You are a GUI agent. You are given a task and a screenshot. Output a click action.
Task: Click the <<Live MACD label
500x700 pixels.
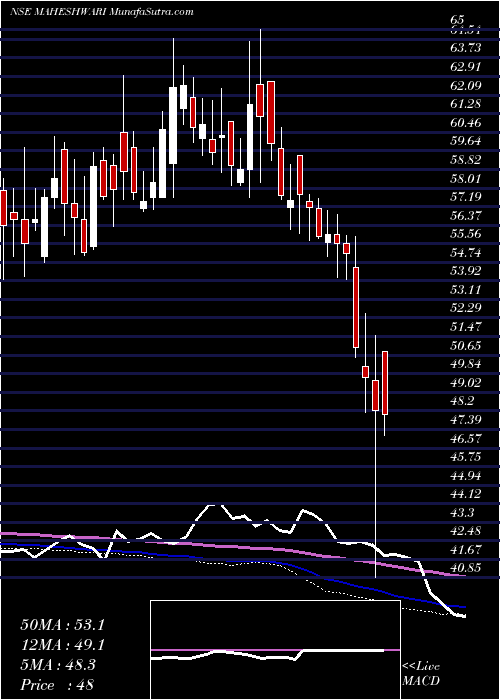point(421,674)
